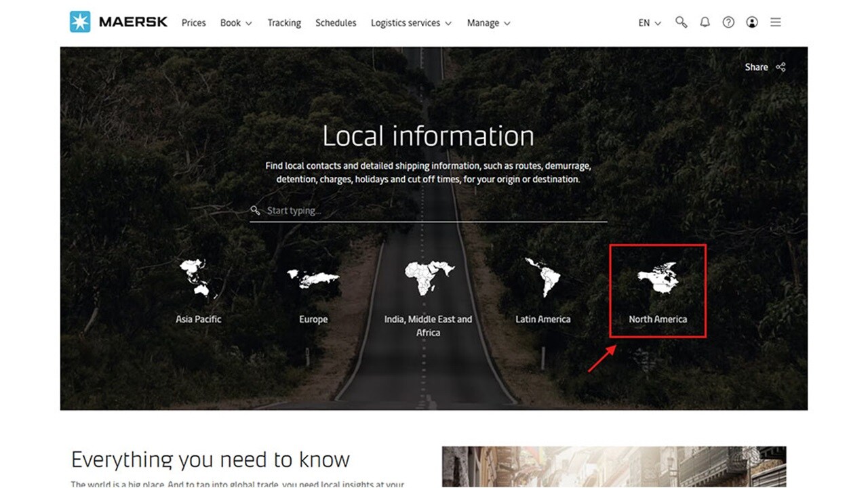Click the Start typing search field
Viewport: 868px width, 488px height.
tap(434, 211)
